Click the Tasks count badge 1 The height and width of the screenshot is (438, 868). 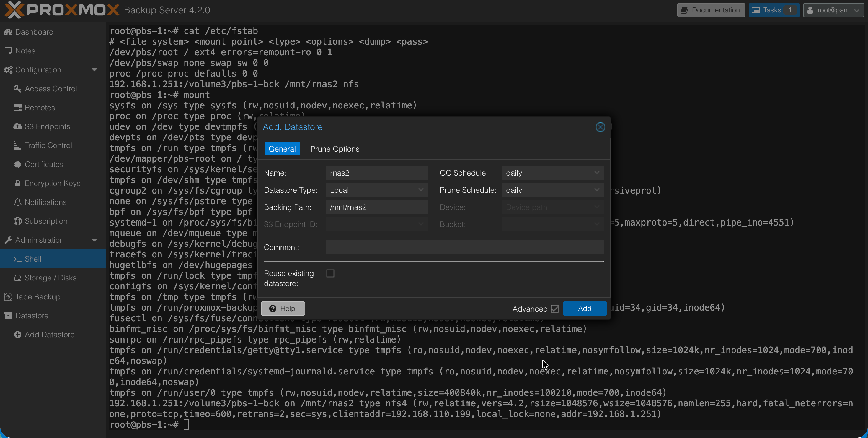(x=789, y=10)
